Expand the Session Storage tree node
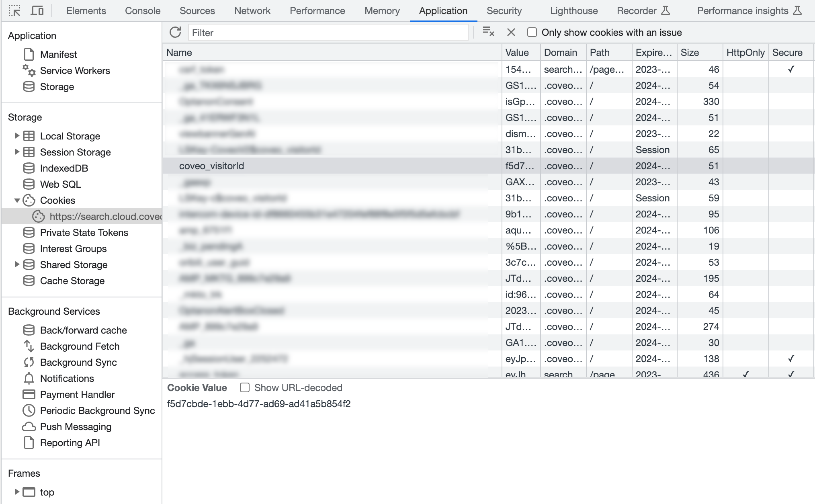The width and height of the screenshot is (815, 504). click(x=16, y=152)
